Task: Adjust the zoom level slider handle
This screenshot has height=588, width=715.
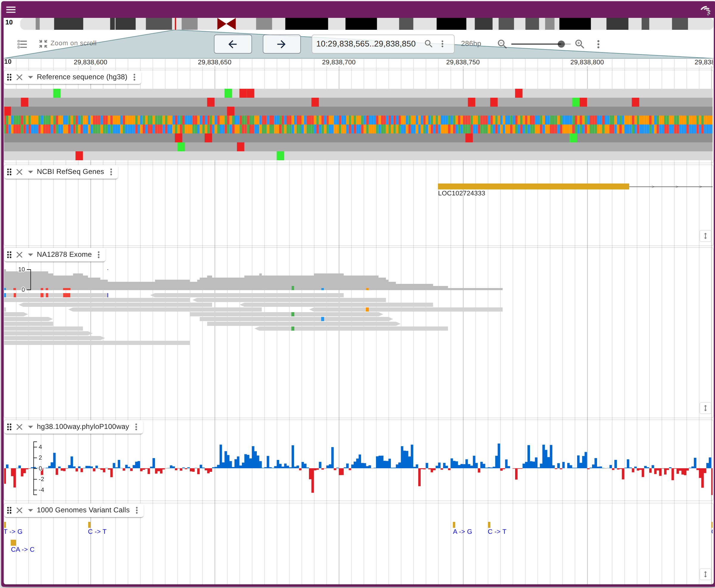Action: pos(561,44)
